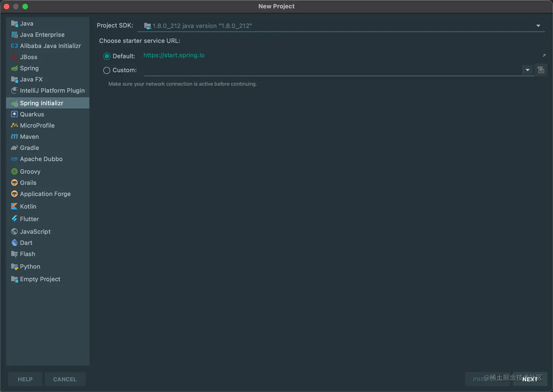The width and height of the screenshot is (553, 392).
Task: Select the IntelliJ Platform Plugin label
Action: click(x=52, y=90)
